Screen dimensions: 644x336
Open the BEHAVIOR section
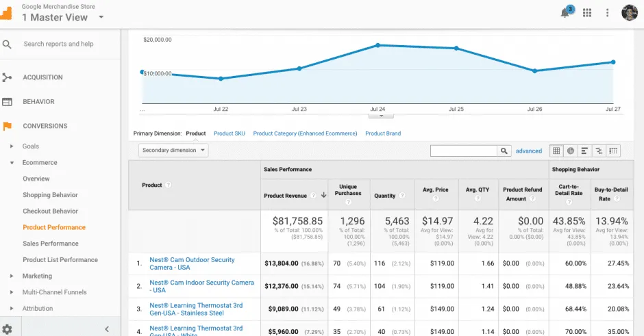point(38,102)
